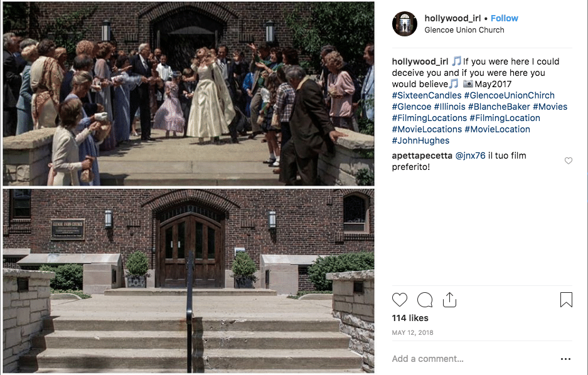
Task: Click the hollywood_irl username in header
Action: point(452,18)
